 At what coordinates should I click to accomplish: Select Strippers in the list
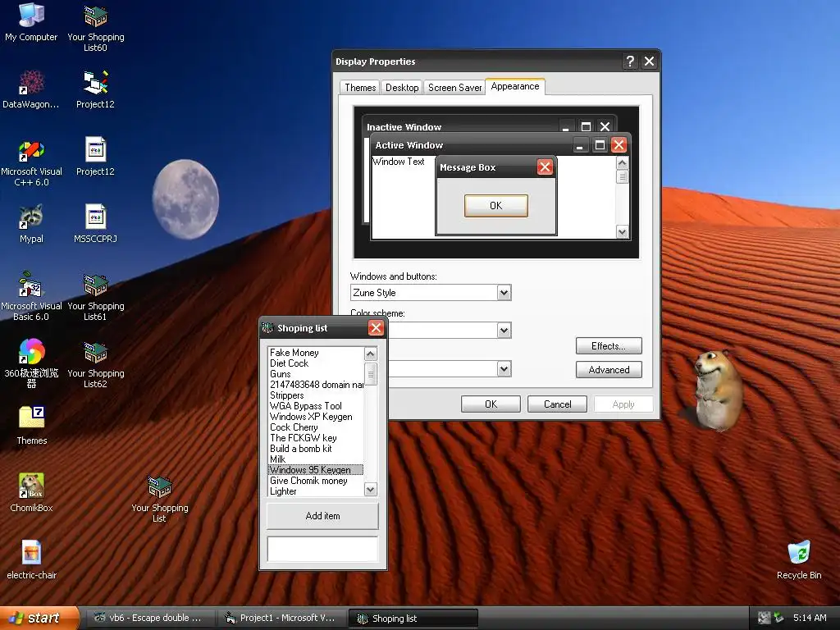[x=316, y=395]
